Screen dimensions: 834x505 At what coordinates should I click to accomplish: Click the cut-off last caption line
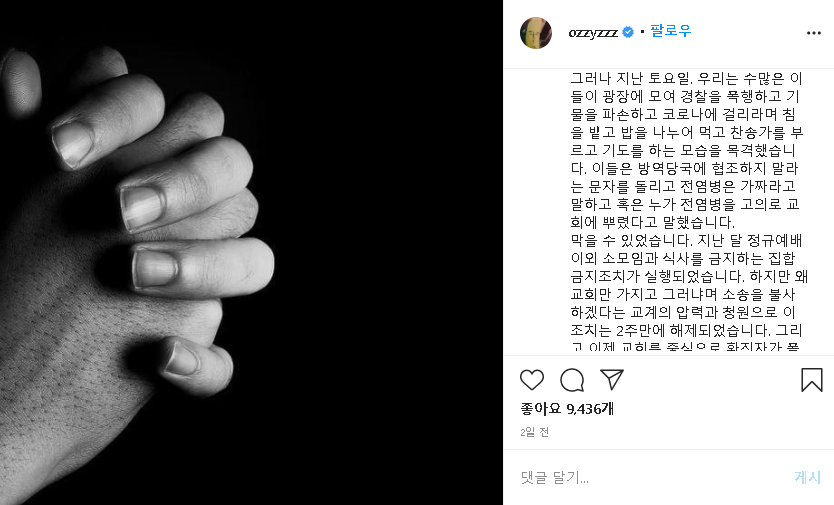pyautogui.click(x=685, y=346)
